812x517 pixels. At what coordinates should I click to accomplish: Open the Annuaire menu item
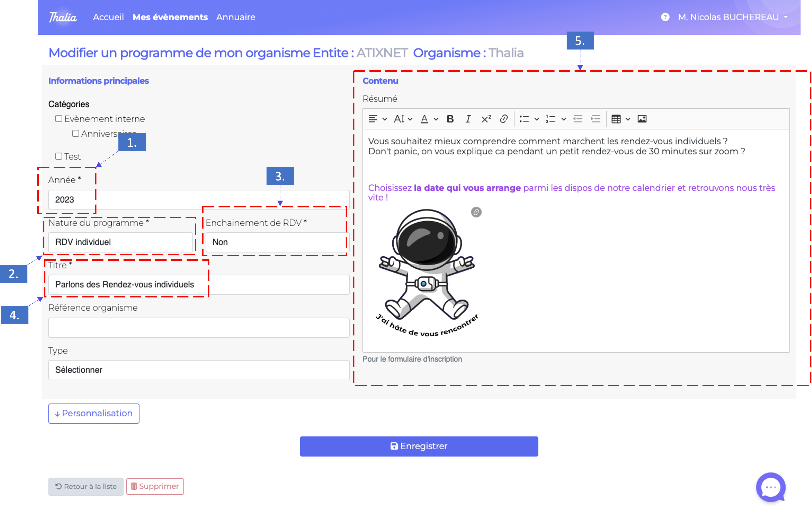[235, 17]
